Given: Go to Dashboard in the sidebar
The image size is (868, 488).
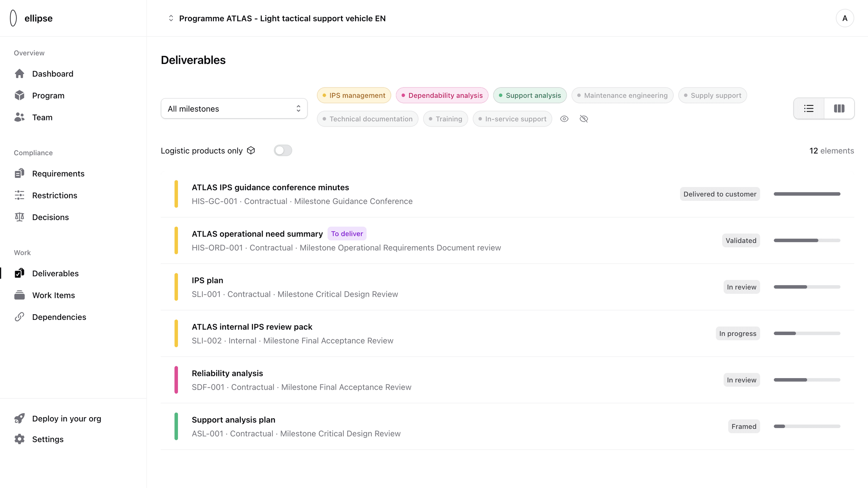Looking at the screenshot, I should (52, 74).
